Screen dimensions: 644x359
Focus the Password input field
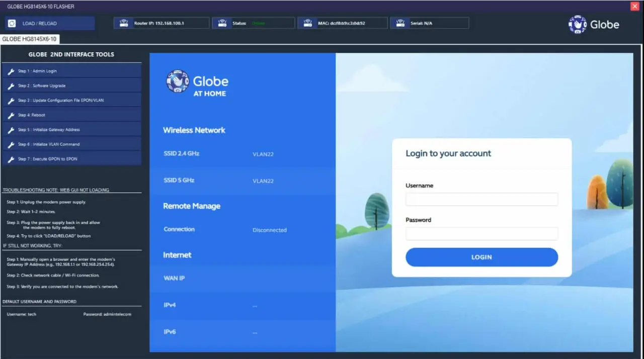(481, 233)
